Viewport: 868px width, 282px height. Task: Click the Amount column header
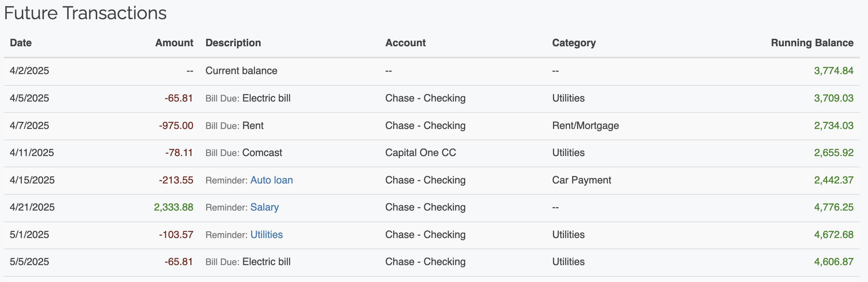click(x=174, y=43)
